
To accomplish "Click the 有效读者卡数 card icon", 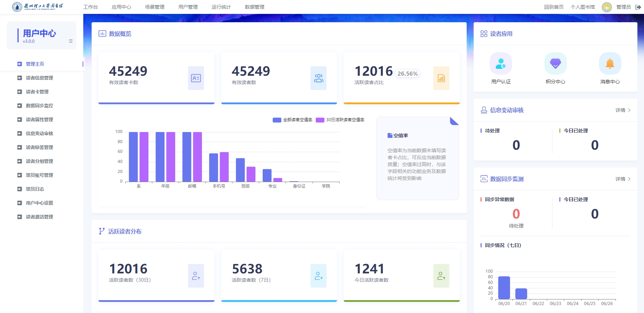I will tap(196, 78).
